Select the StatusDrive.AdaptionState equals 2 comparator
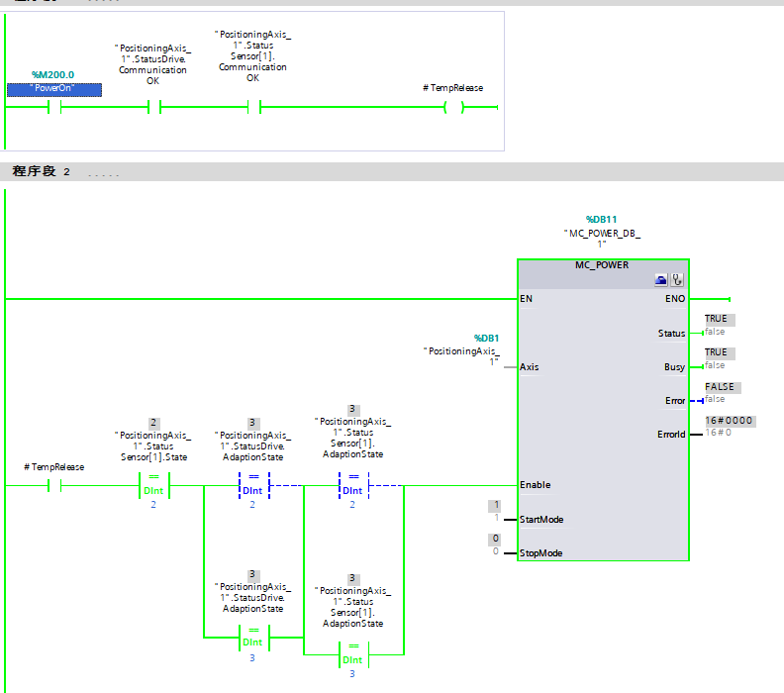This screenshot has height=693, width=784. pyautogui.click(x=253, y=486)
